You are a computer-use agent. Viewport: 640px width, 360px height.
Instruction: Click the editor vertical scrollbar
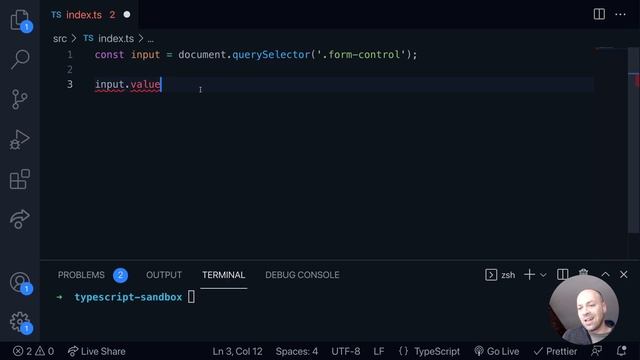pyautogui.click(x=633, y=140)
